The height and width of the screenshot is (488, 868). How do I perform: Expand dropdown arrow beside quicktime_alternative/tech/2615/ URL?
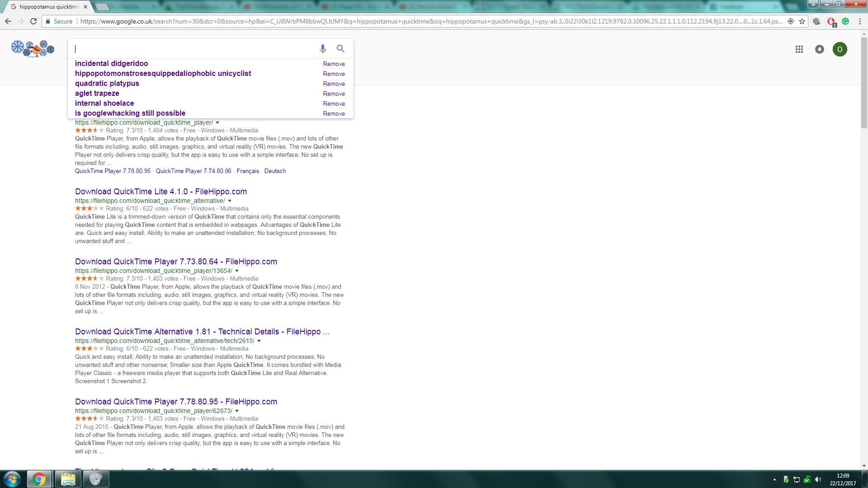tap(259, 341)
